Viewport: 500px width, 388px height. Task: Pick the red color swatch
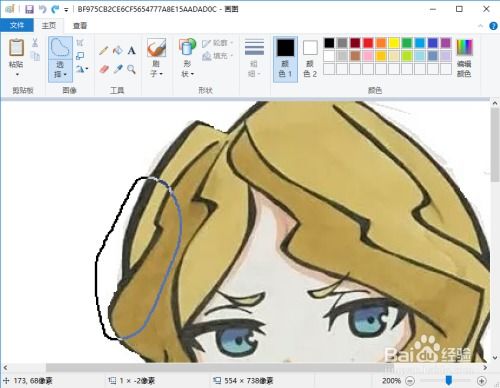(368, 43)
